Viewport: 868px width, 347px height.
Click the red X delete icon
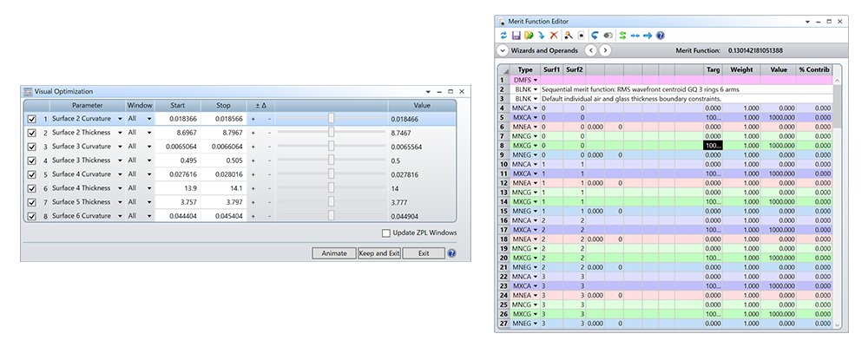tap(554, 36)
